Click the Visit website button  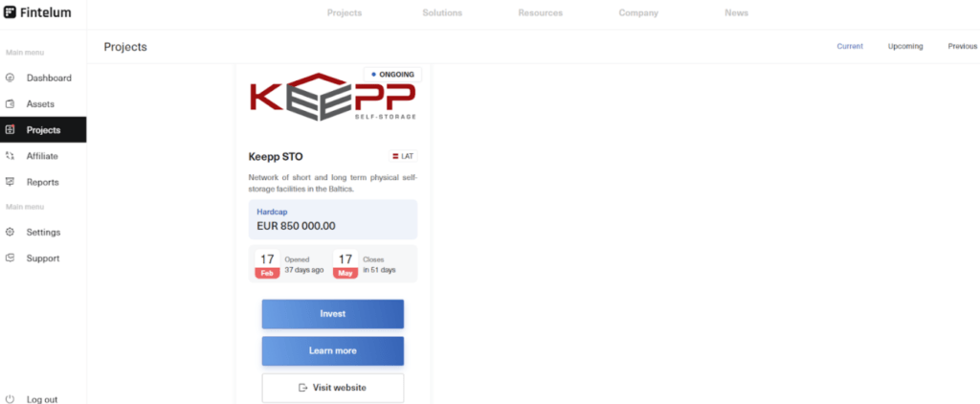coord(332,388)
